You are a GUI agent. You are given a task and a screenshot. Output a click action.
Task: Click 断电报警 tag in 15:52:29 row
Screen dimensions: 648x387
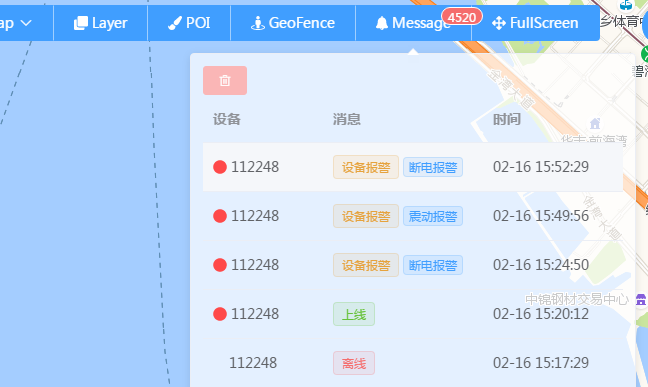click(433, 167)
